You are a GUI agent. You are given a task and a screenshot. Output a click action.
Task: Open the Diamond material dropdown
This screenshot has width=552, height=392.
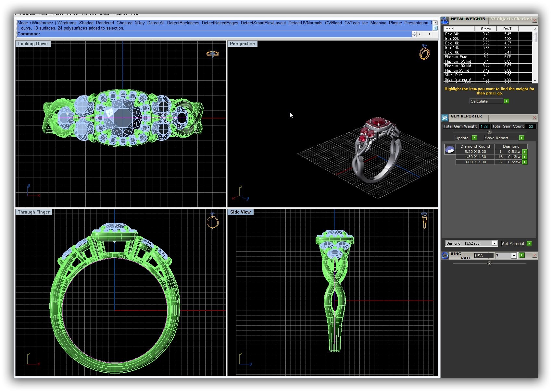[494, 243]
